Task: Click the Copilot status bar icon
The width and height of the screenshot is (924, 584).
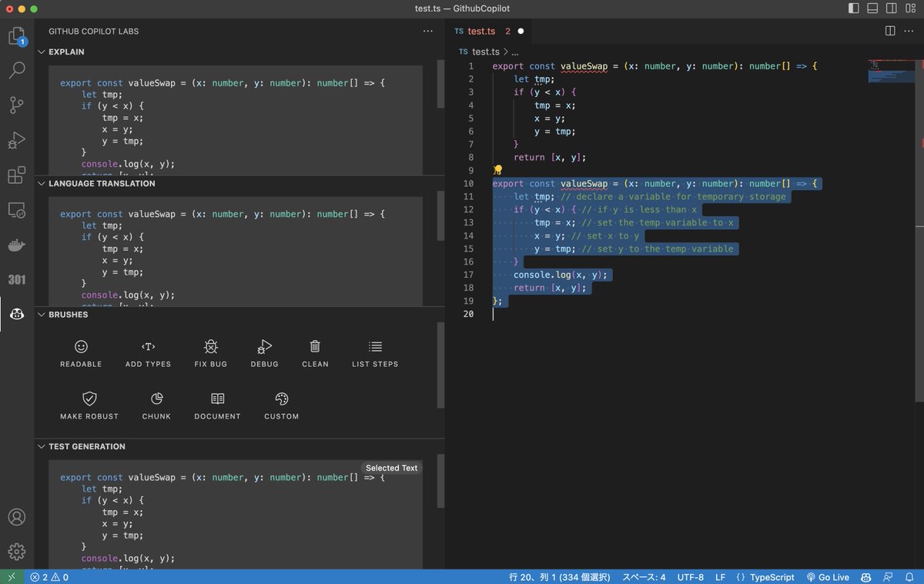Action: [x=865, y=577]
